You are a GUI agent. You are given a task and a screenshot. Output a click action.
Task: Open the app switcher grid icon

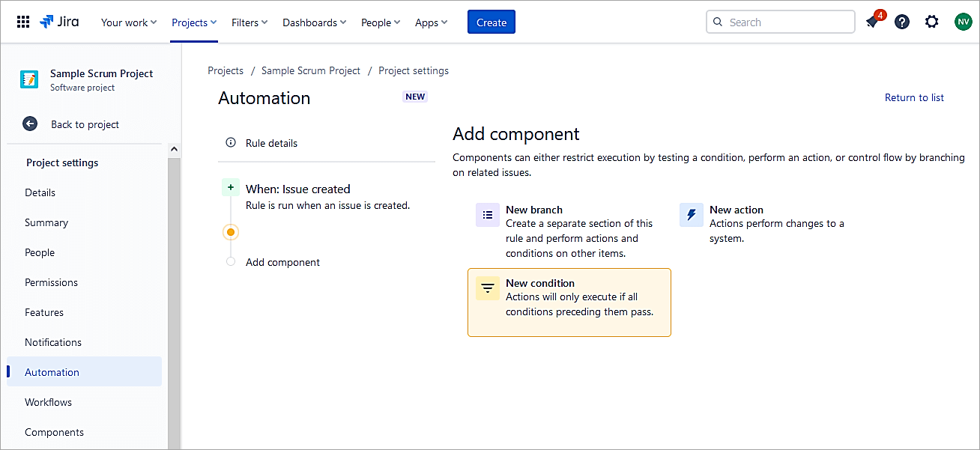(x=23, y=22)
